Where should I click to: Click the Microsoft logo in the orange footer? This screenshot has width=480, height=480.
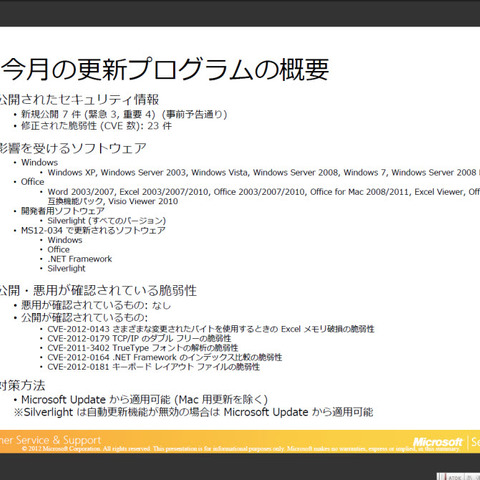click(x=437, y=442)
